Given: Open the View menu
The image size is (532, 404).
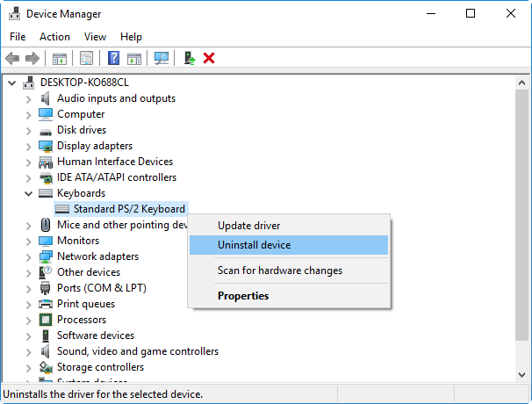Looking at the screenshot, I should (x=95, y=37).
